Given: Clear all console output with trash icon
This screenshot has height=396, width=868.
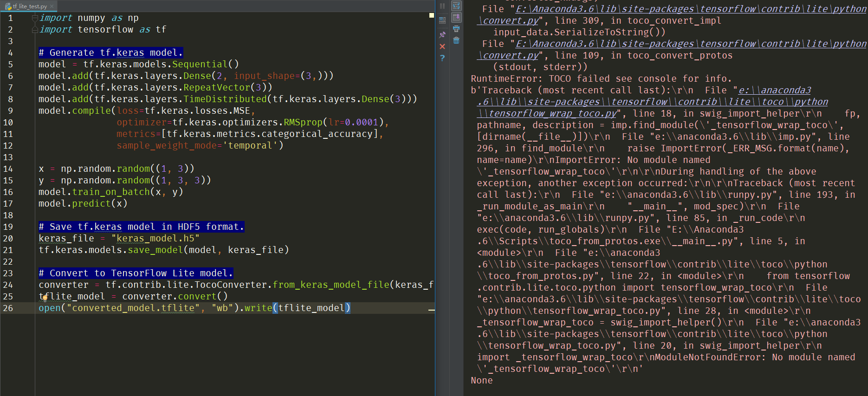Looking at the screenshot, I should [x=456, y=40].
